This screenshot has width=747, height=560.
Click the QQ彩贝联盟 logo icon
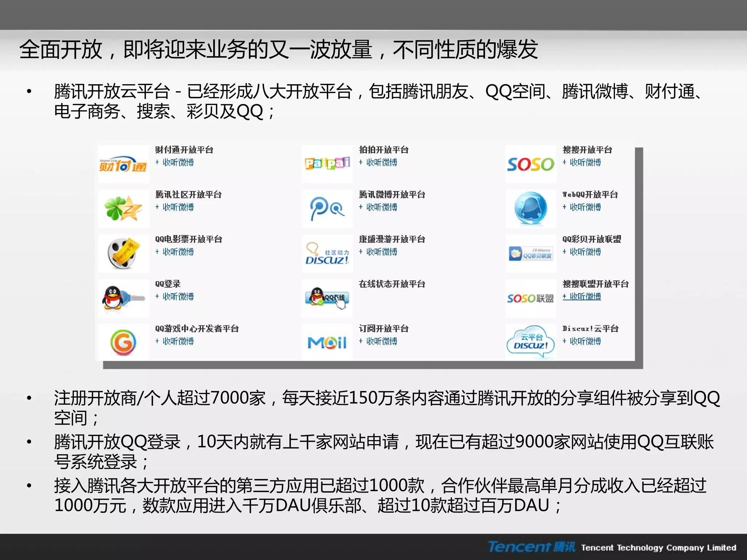(x=531, y=254)
